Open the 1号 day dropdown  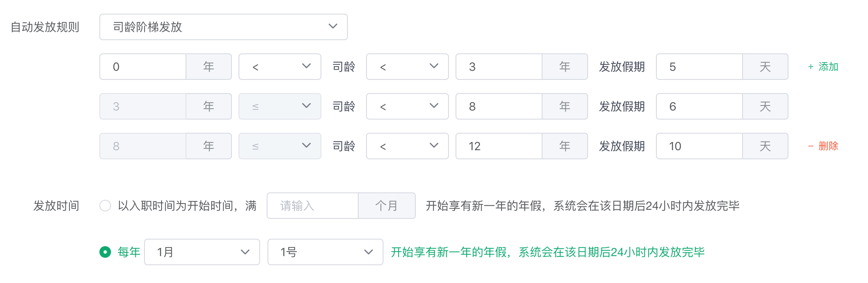tap(325, 252)
